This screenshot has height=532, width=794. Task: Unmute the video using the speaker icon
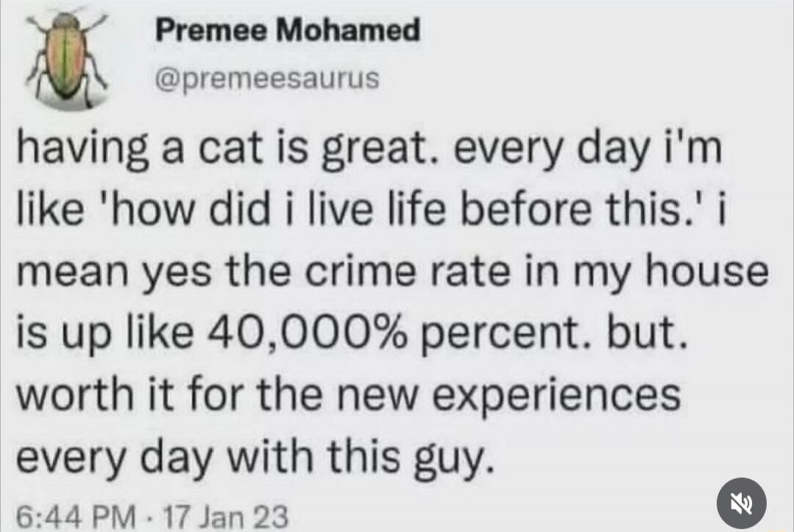740,503
